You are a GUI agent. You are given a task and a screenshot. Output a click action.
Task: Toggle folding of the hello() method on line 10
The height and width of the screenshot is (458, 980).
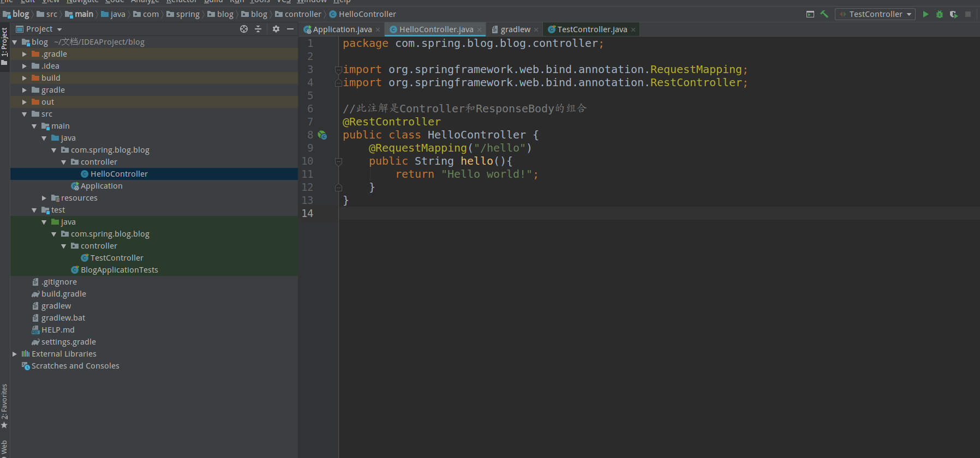pos(338,161)
